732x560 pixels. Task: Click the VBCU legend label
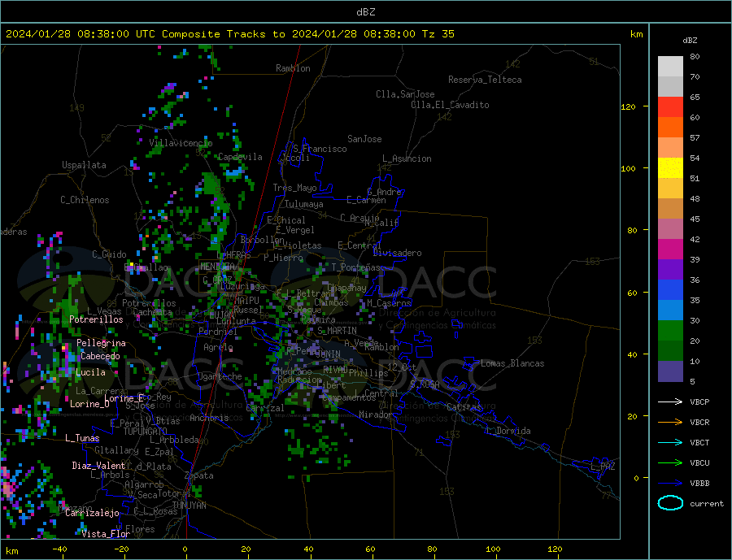click(699, 463)
